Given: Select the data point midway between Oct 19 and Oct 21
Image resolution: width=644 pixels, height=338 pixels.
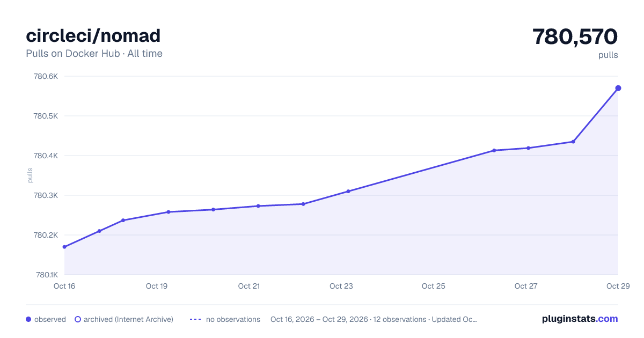Looking at the screenshot, I should 213,209.
